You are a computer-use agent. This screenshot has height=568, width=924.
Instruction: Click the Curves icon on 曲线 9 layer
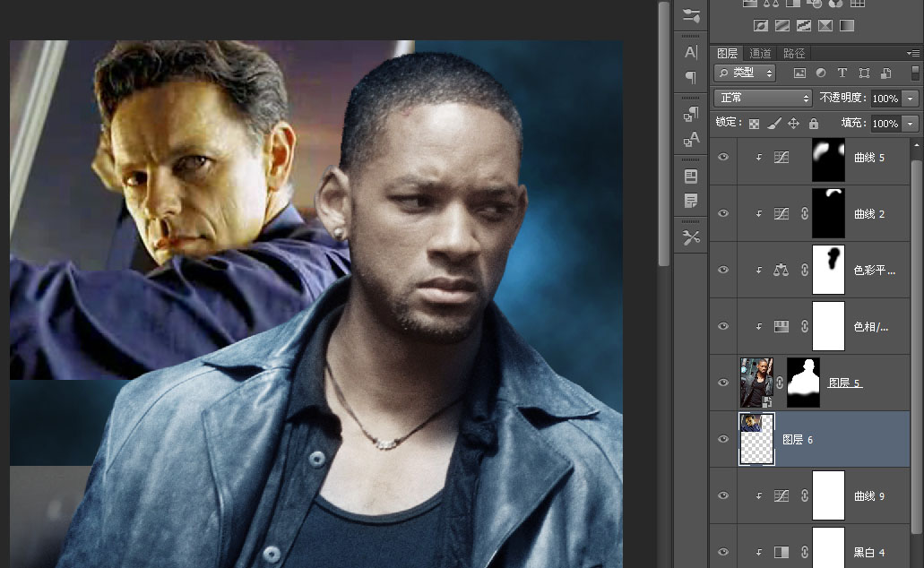pos(782,496)
